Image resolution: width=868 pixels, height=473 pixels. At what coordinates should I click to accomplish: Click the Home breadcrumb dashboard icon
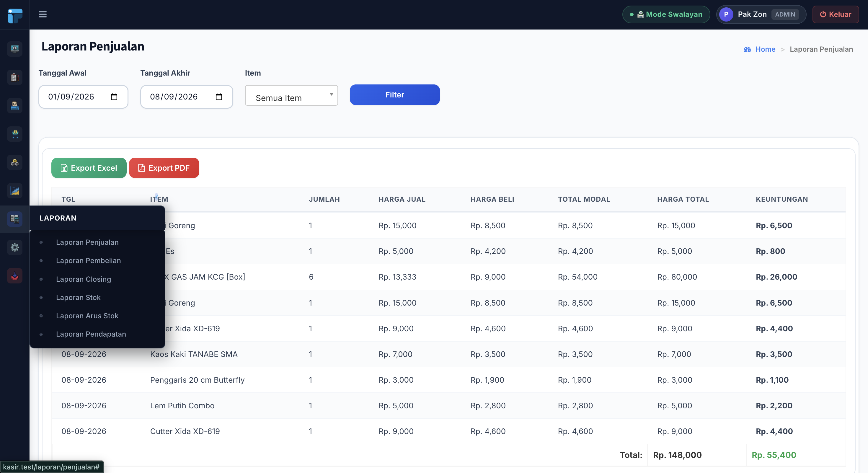click(x=747, y=50)
